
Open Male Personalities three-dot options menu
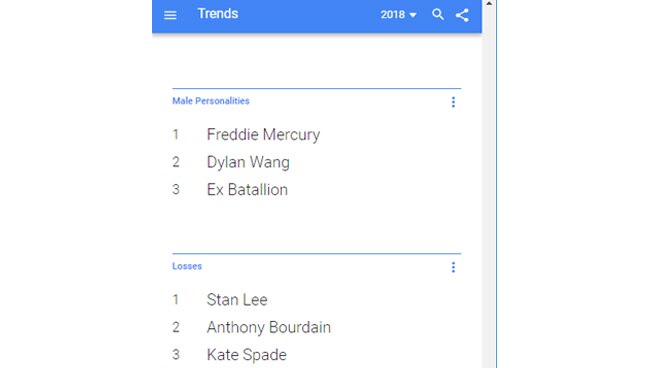coord(453,102)
